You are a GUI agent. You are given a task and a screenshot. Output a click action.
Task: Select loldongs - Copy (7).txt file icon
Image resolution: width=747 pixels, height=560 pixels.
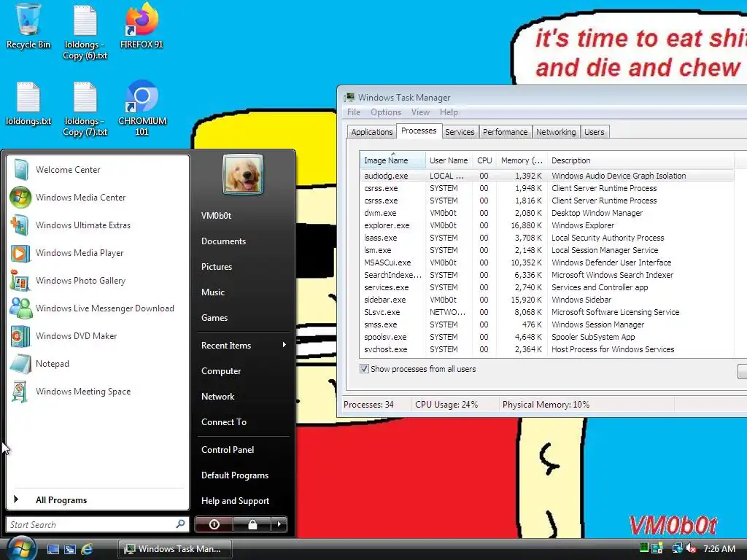point(85,109)
